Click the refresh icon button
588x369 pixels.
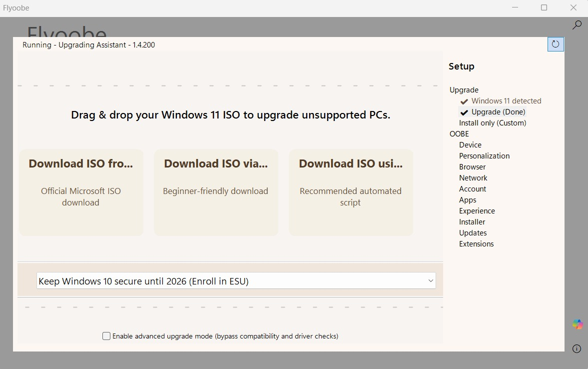click(x=556, y=44)
